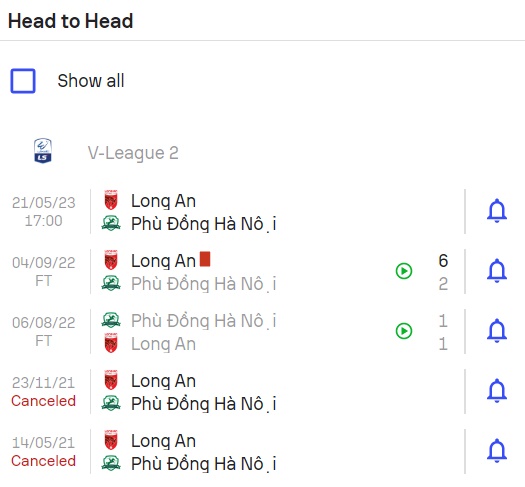The width and height of the screenshot is (525, 487).
Task: Play video highlights for the 1-1 draw
Action: pos(404,331)
